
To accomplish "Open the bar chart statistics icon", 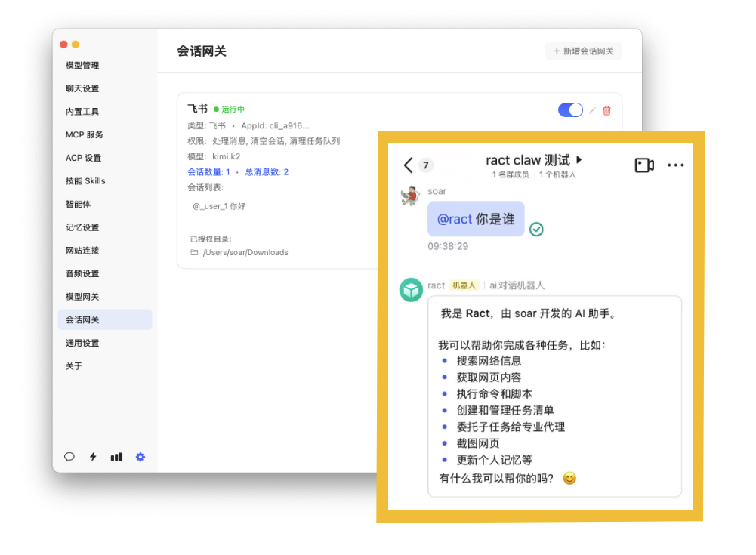I will tap(116, 457).
